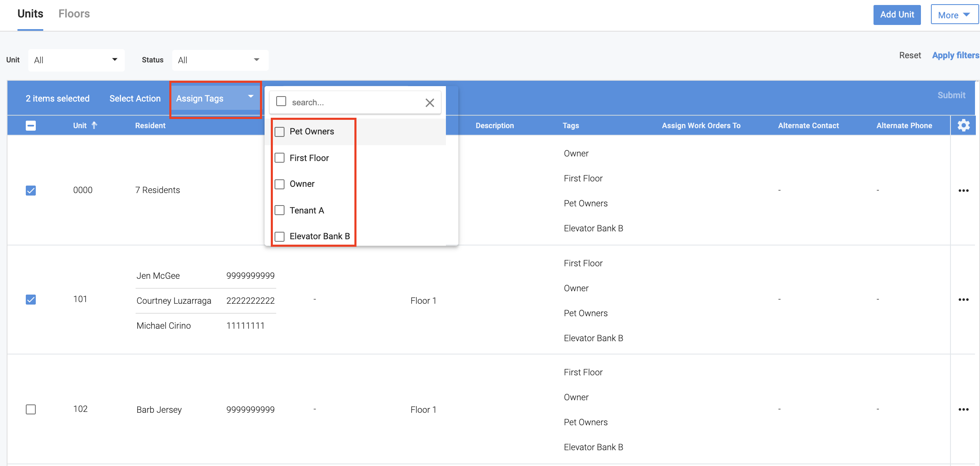Select the unit 102 row checkbox
The image size is (980, 466).
pyautogui.click(x=31, y=409)
